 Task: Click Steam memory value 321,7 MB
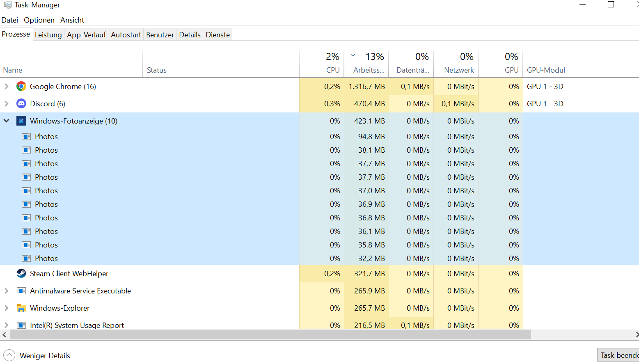click(x=369, y=274)
